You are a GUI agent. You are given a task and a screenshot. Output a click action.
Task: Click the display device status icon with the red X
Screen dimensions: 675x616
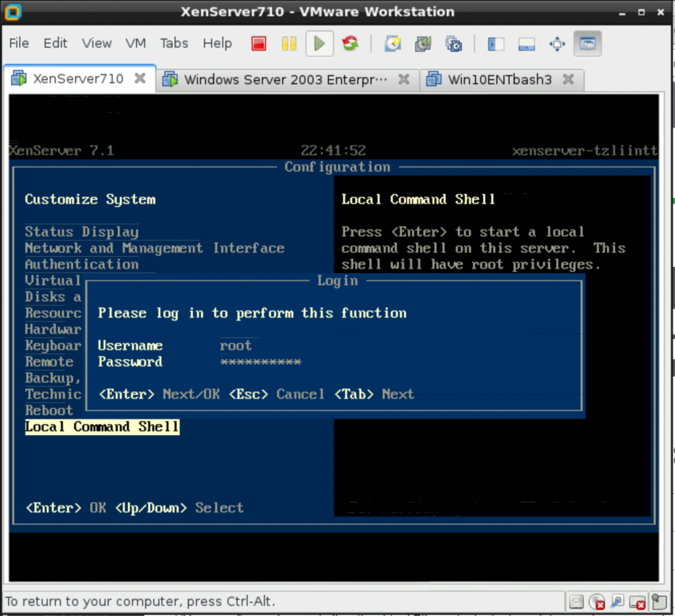pos(637,602)
